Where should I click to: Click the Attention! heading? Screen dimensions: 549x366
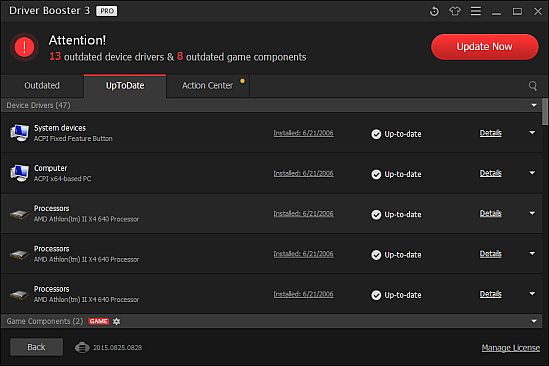pyautogui.click(x=77, y=40)
